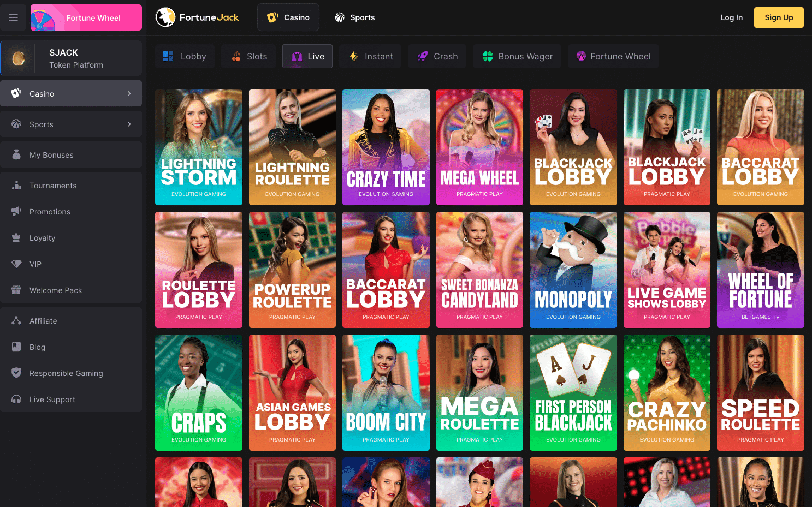The height and width of the screenshot is (507, 812).
Task: Click the Affiliate network icon
Action: pyautogui.click(x=16, y=320)
